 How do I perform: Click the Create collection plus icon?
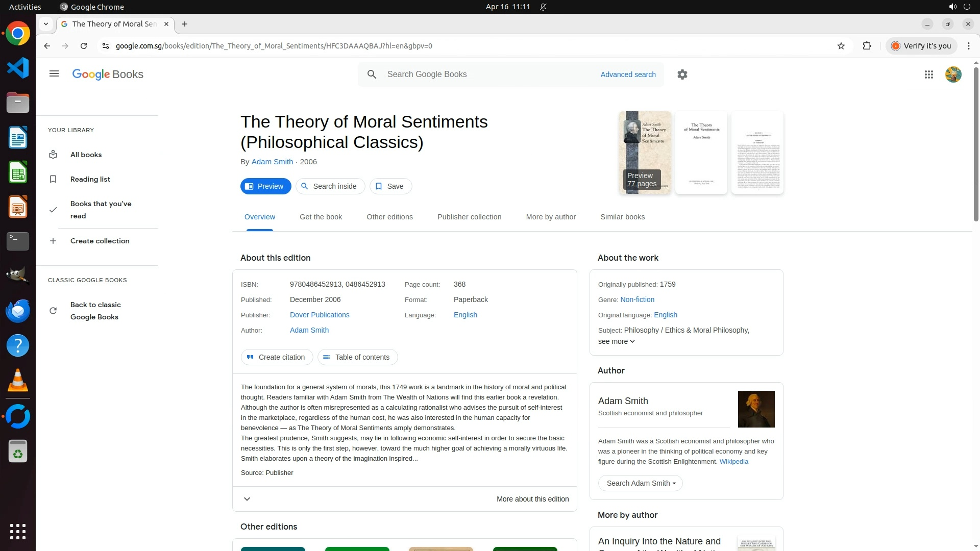pos(53,241)
